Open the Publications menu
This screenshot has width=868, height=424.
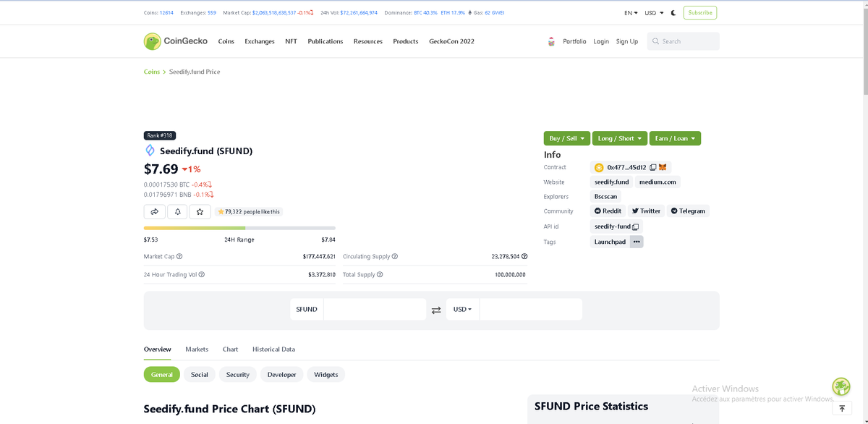coord(325,41)
